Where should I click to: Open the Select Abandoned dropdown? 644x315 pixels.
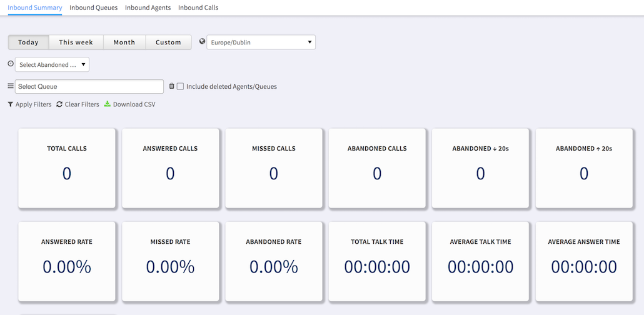click(52, 65)
